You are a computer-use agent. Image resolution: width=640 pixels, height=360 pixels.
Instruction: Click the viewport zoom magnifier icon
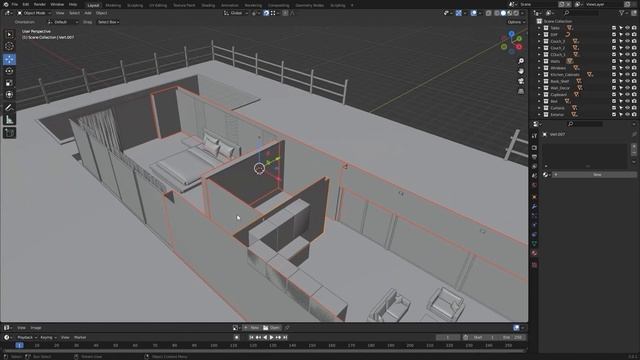[x=521, y=61]
